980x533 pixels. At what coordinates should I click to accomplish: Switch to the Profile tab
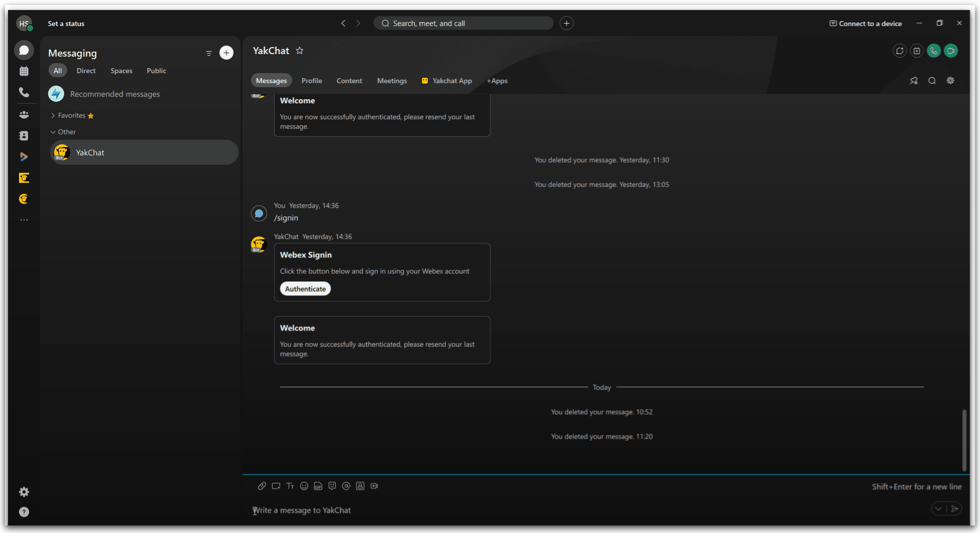click(312, 81)
